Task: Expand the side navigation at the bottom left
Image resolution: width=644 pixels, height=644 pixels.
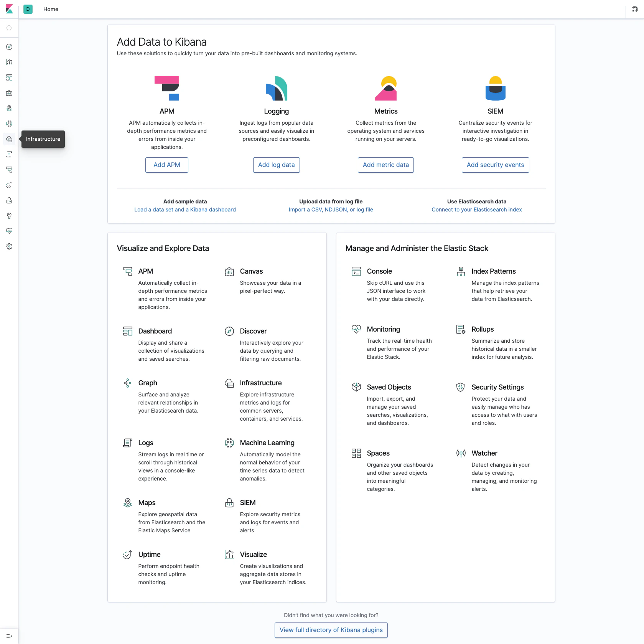Action: click(9, 636)
